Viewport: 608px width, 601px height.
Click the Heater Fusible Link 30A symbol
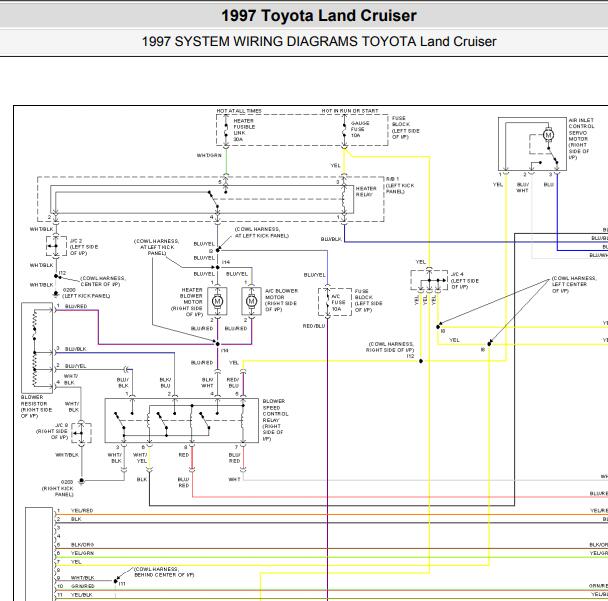[x=226, y=130]
